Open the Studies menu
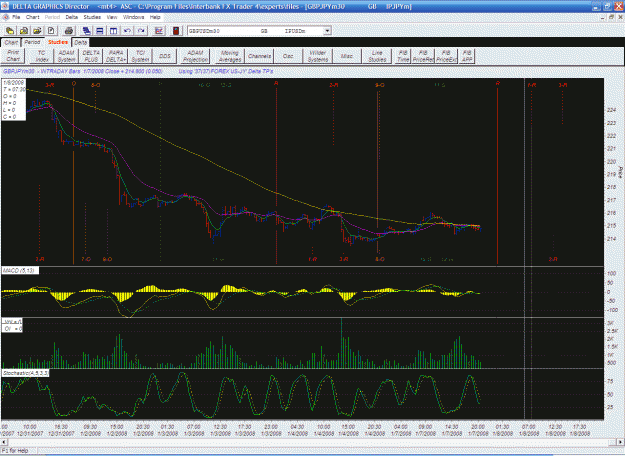 (92, 17)
